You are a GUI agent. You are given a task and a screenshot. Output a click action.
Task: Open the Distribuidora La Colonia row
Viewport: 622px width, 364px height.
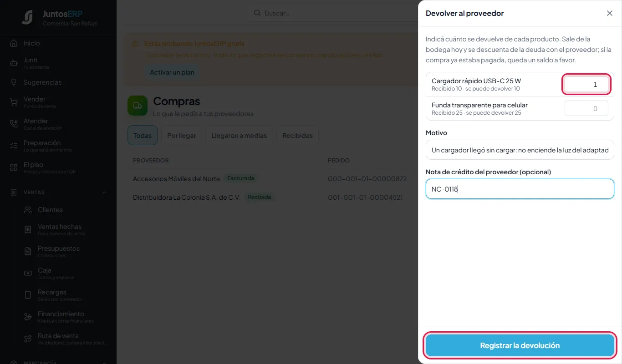[273, 197]
